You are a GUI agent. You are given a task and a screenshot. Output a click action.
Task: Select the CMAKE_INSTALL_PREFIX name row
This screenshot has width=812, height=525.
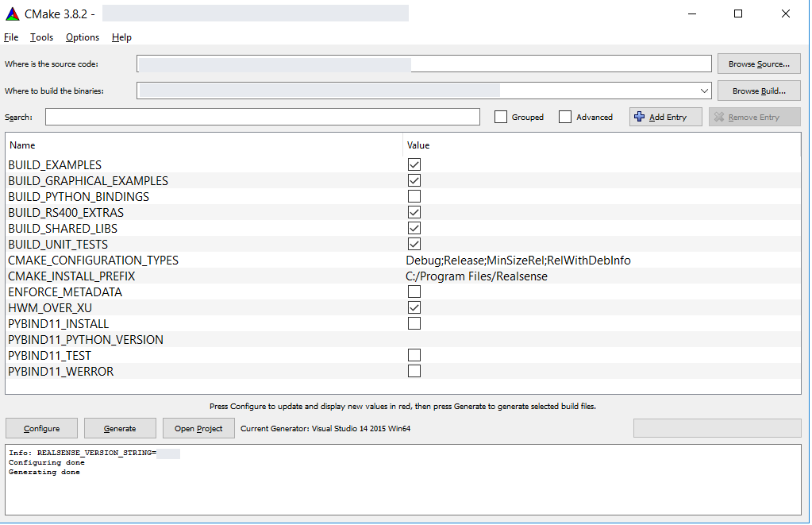tap(71, 276)
